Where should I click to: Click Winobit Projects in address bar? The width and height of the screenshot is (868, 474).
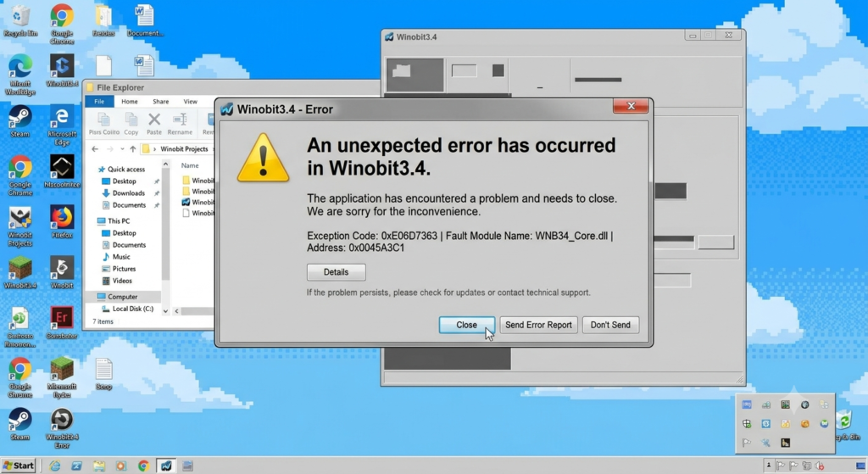coord(184,149)
